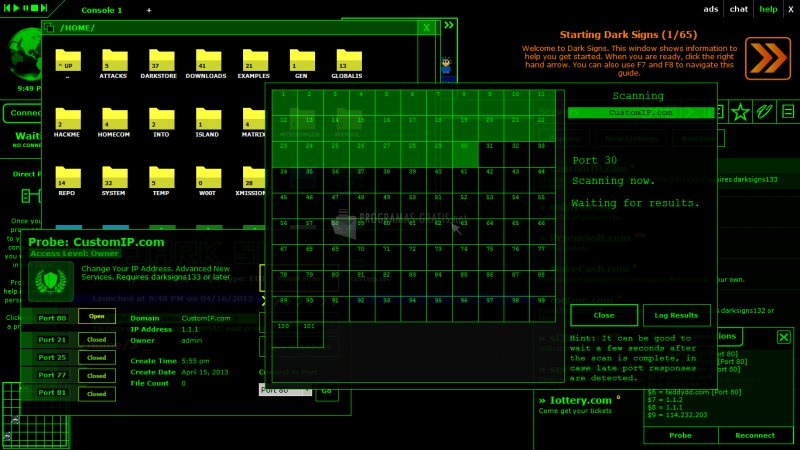Open the TEMP folder
The height and width of the screenshot is (450, 800).
[161, 181]
